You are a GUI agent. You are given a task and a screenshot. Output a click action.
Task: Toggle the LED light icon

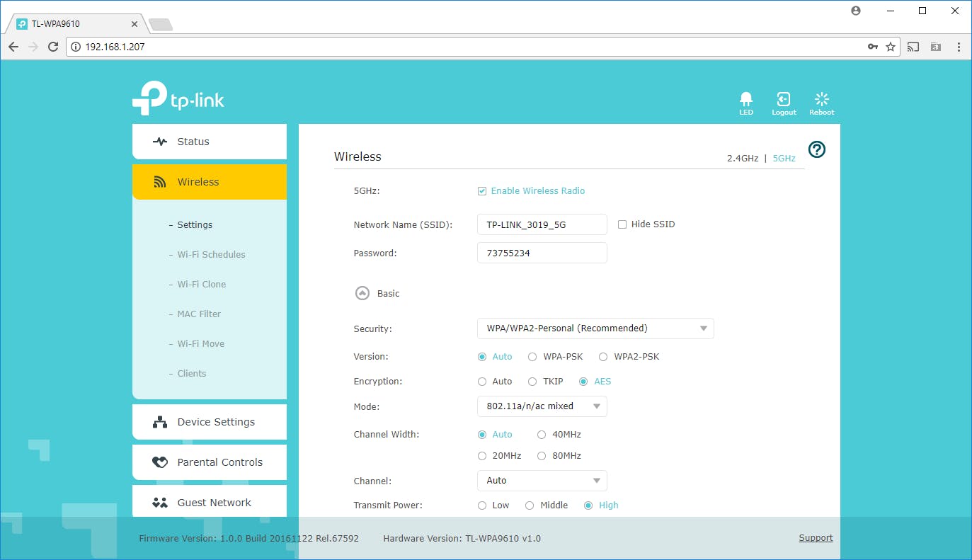point(746,99)
